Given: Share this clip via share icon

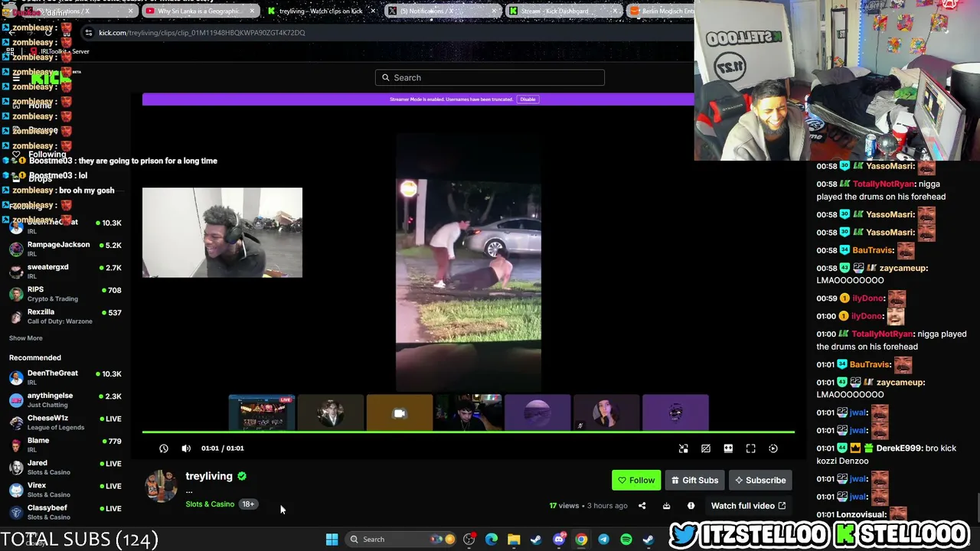Looking at the screenshot, I should [642, 506].
